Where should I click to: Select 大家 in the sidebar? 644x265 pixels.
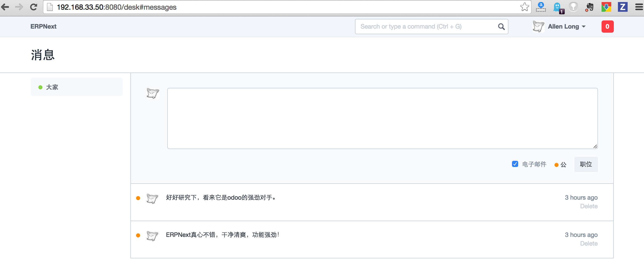point(52,87)
